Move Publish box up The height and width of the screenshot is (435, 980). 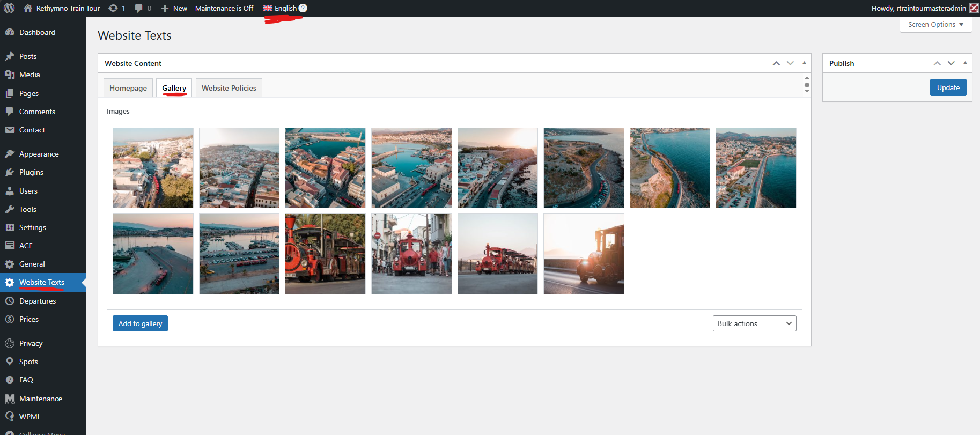[x=937, y=63]
